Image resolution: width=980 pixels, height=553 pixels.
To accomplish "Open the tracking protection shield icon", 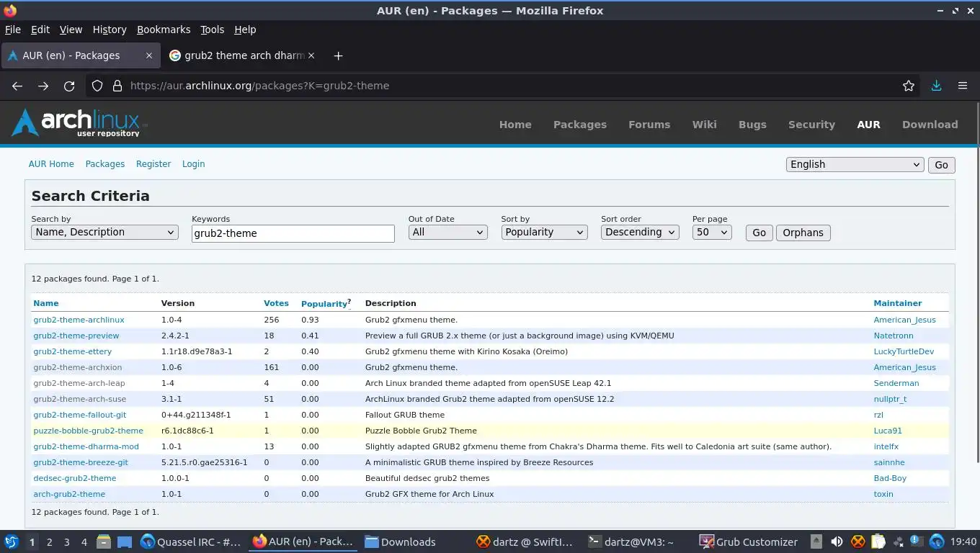I will 97,86.
